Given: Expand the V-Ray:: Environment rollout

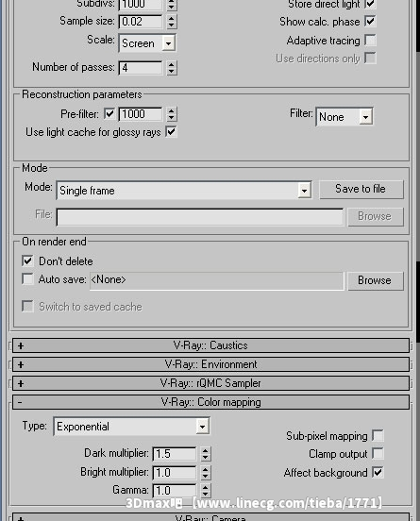Looking at the screenshot, I should click(210, 364).
